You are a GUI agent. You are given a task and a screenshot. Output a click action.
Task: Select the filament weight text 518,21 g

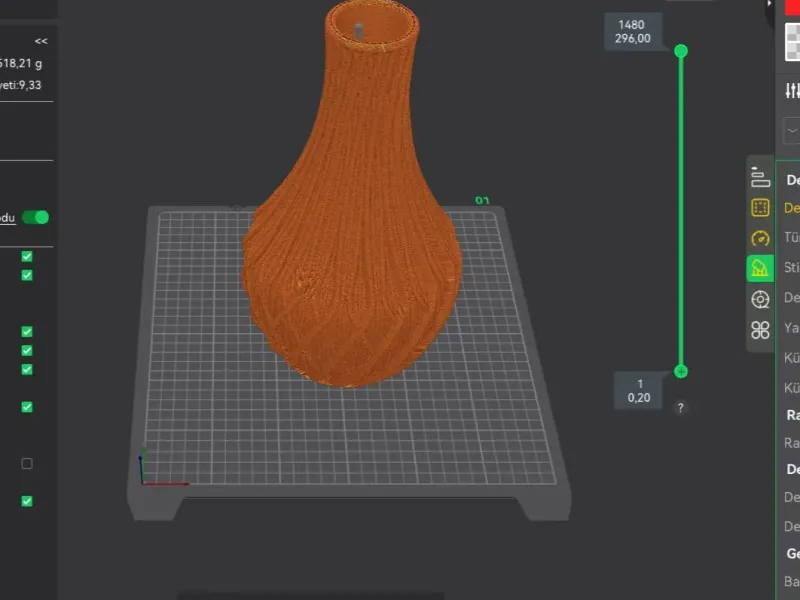coord(21,64)
